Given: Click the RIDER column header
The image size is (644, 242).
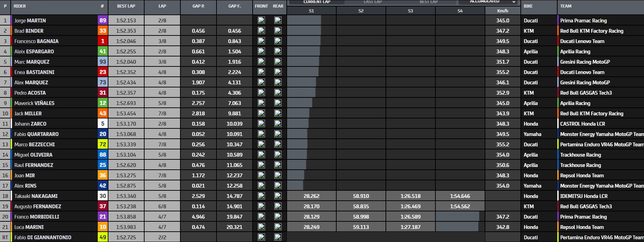Looking at the screenshot, I should (20, 6).
